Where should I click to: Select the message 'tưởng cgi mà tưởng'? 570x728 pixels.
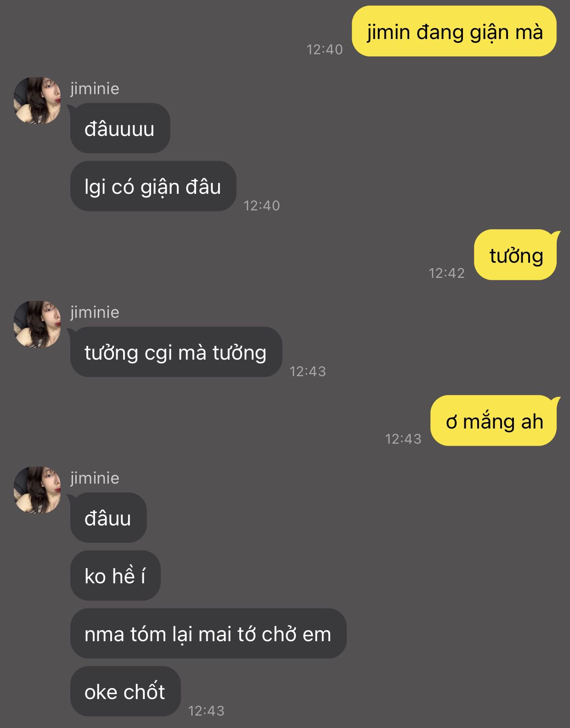[176, 352]
